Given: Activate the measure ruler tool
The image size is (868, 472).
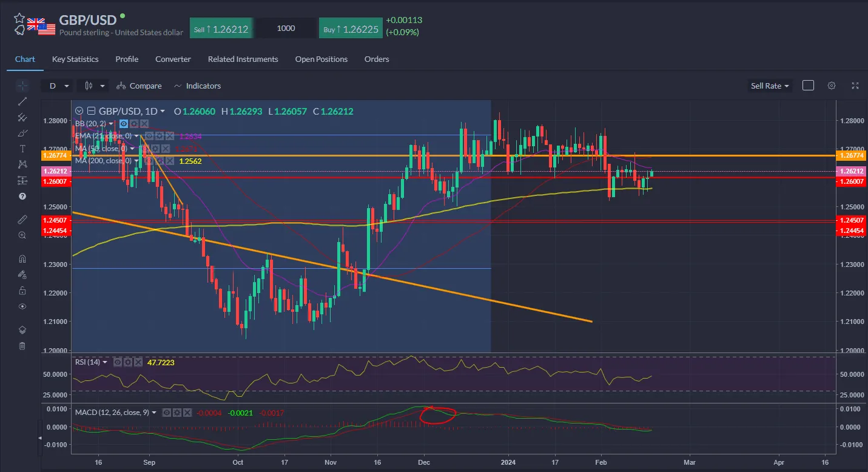Looking at the screenshot, I should 22,219.
